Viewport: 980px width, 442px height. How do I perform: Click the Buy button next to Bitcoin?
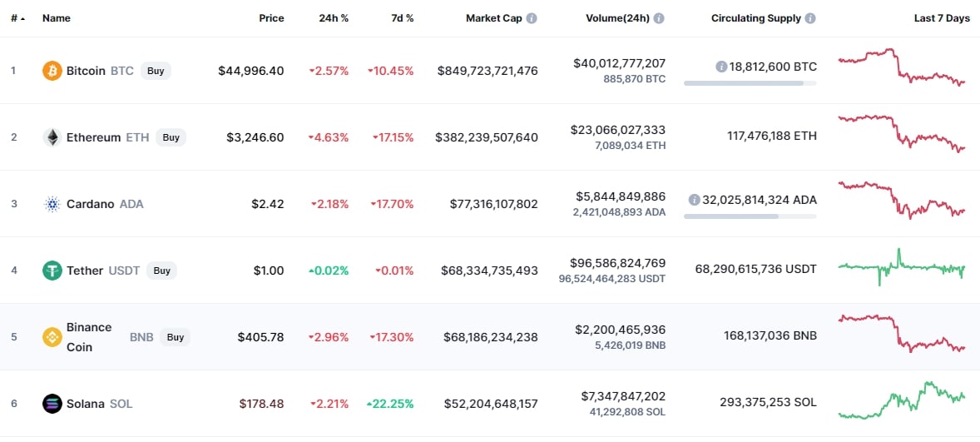[x=156, y=71]
